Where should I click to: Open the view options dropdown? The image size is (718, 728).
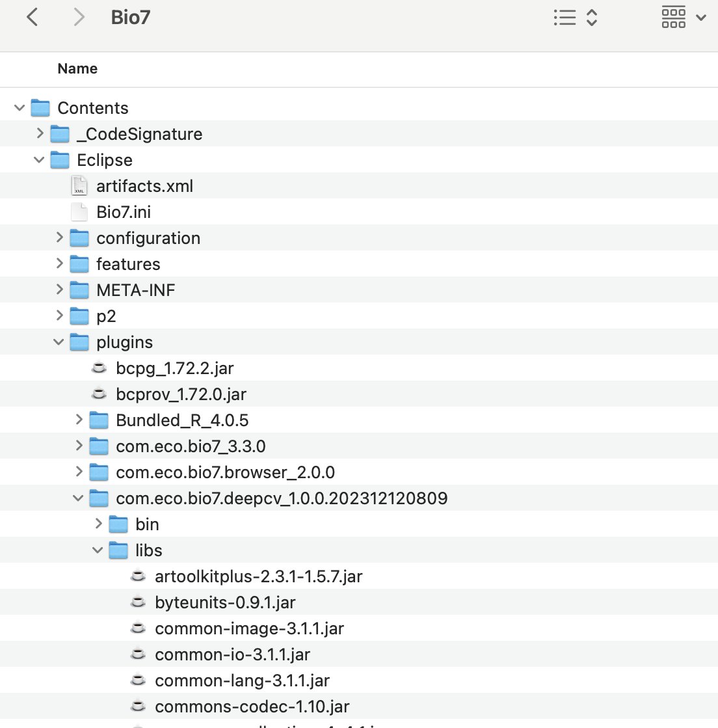pyautogui.click(x=700, y=18)
